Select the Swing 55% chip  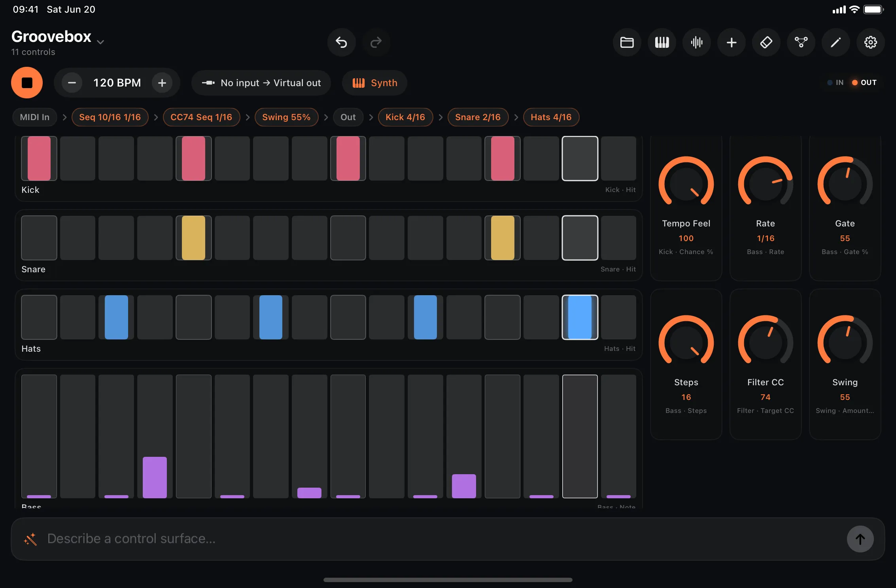coord(286,117)
